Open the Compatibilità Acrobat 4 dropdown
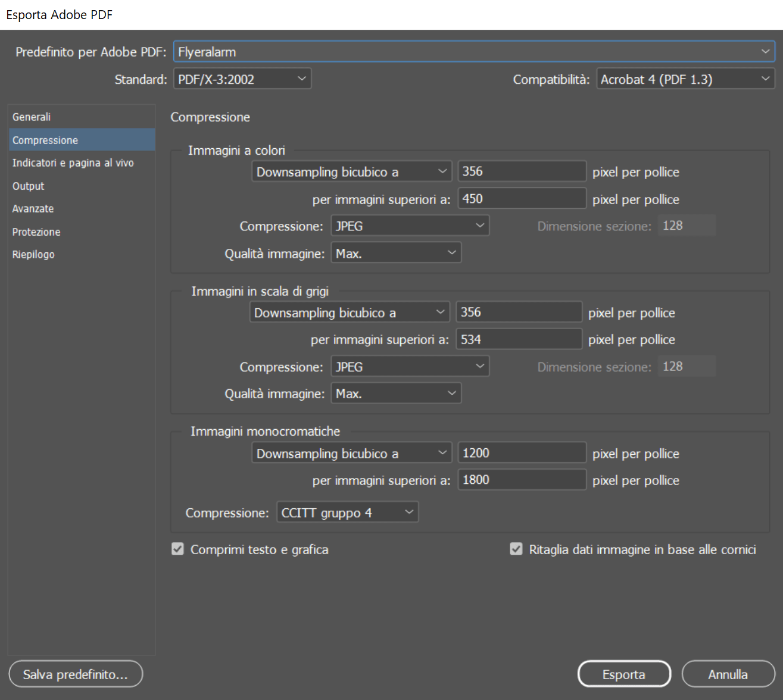This screenshot has width=783, height=700. [x=685, y=79]
